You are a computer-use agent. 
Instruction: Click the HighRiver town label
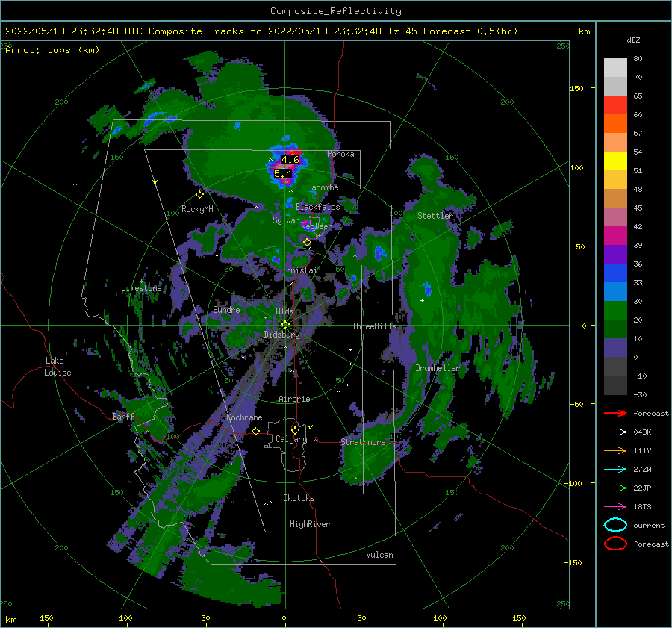pos(310,524)
